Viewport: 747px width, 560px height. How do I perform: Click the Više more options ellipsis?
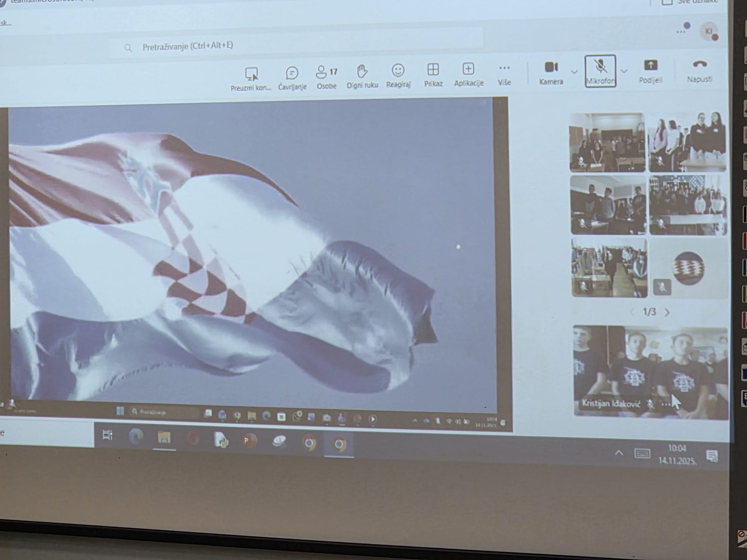(504, 68)
